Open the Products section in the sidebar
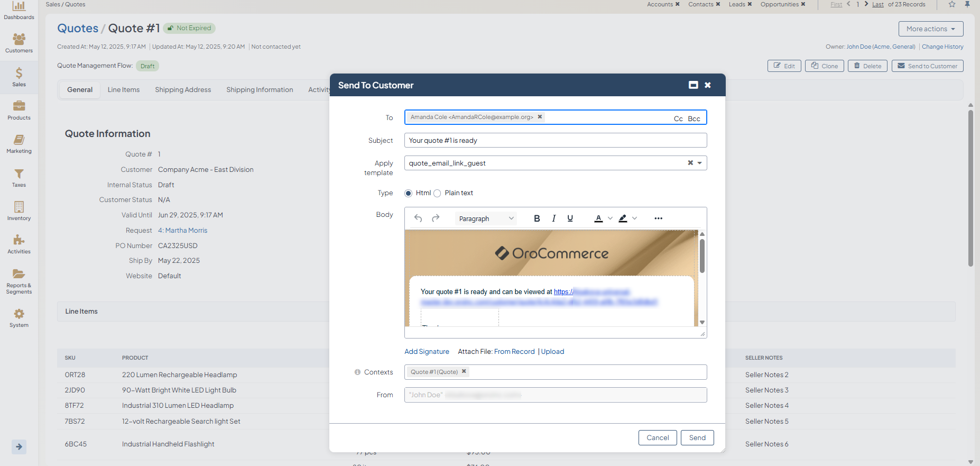Image resolution: width=980 pixels, height=466 pixels. click(x=19, y=110)
